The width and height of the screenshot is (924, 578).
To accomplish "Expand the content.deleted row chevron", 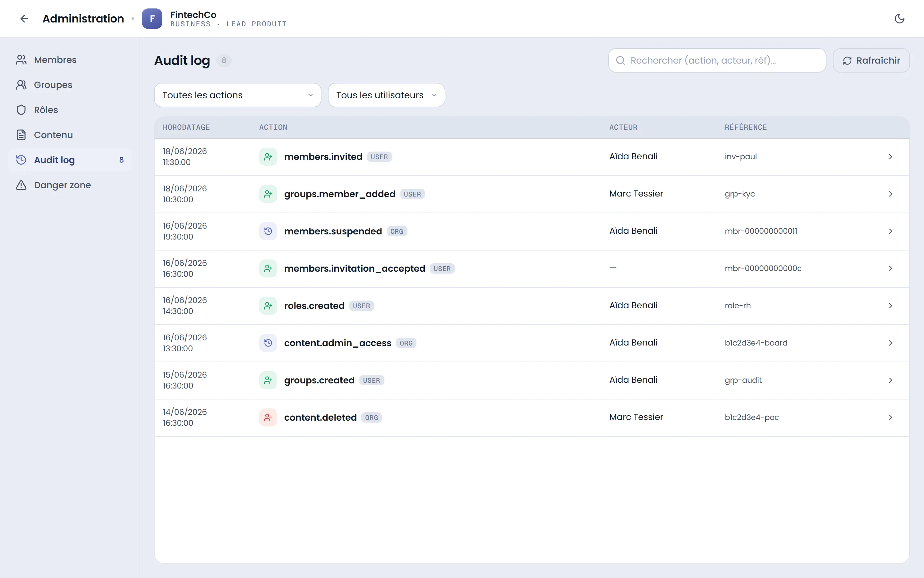I will [x=890, y=417].
